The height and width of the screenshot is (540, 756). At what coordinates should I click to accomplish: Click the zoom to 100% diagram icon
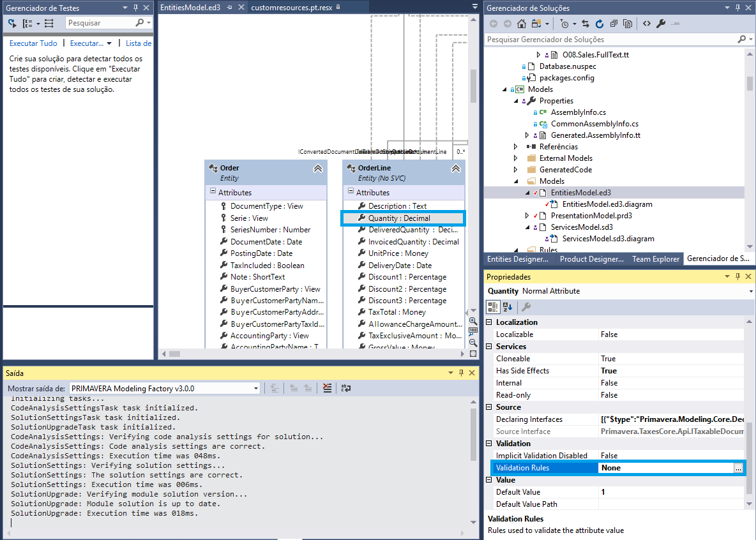click(473, 332)
